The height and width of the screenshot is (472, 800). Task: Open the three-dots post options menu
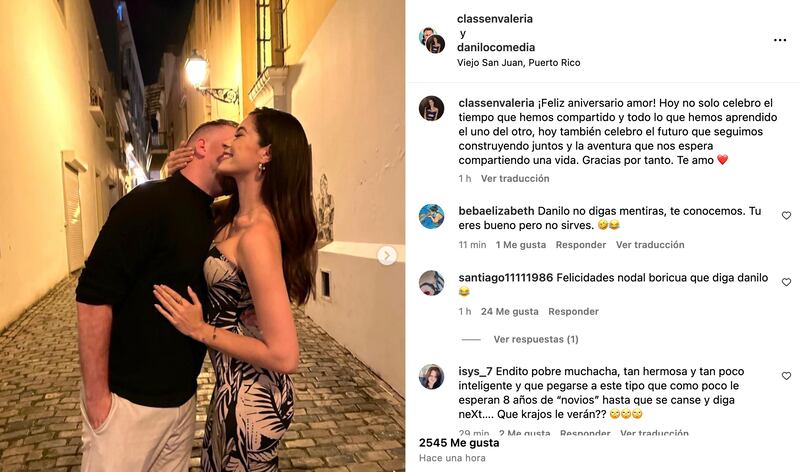(780, 40)
